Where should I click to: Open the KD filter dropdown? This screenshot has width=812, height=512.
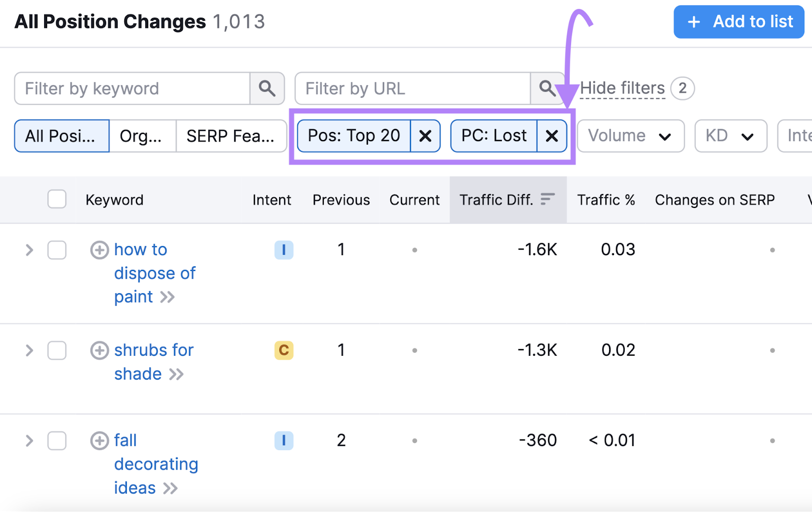click(x=730, y=136)
